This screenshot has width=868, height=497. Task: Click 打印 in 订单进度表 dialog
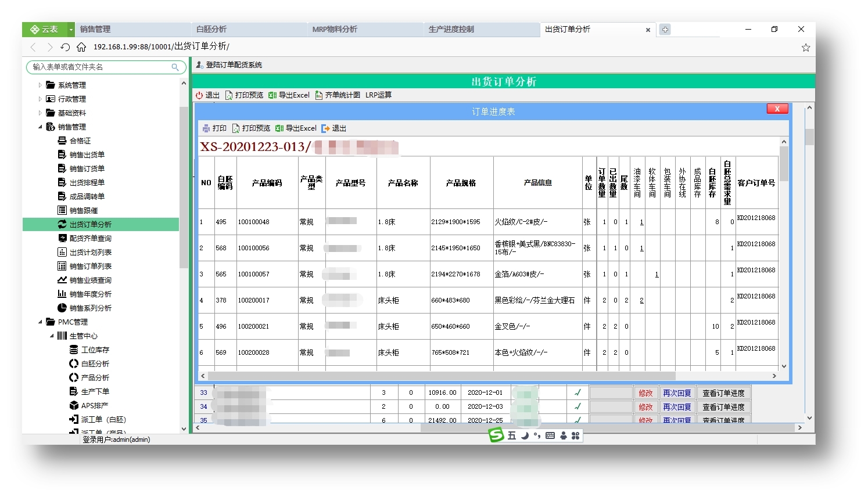(x=214, y=128)
